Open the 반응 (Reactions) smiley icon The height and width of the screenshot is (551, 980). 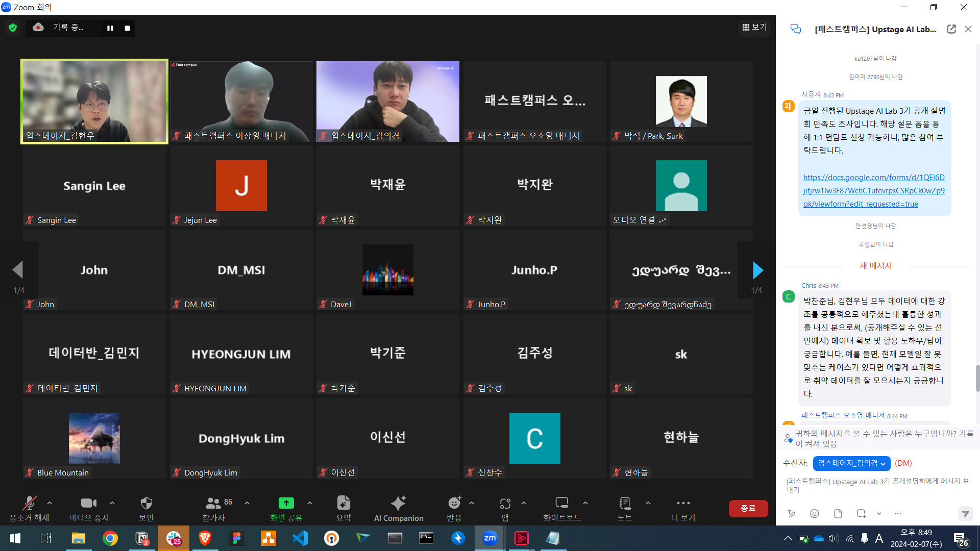(454, 504)
